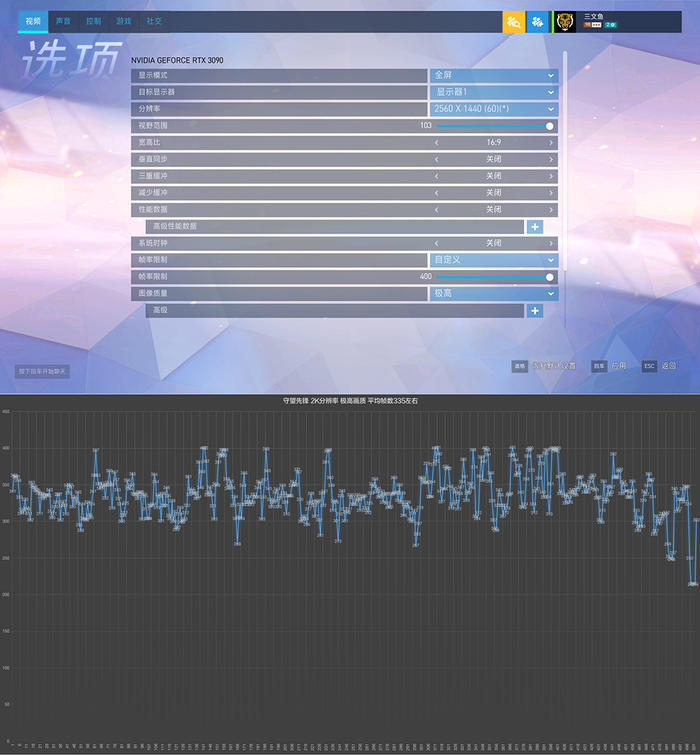The width and height of the screenshot is (700, 755).
Task: Click left arrow for 宽高比 aspect ratio
Action: pyautogui.click(x=437, y=143)
